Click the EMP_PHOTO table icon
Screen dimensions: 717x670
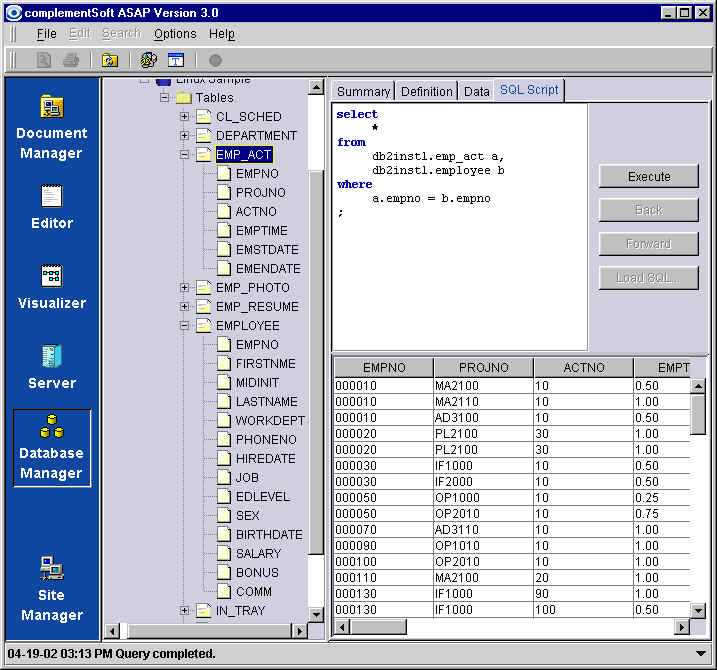(x=203, y=287)
